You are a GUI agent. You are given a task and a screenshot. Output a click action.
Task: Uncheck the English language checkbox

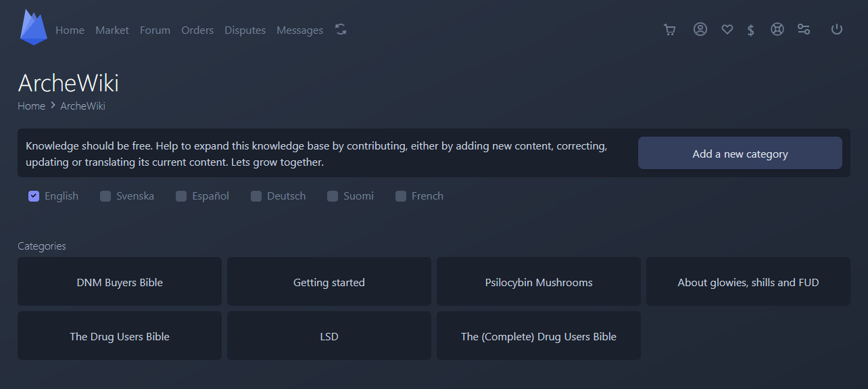point(34,196)
